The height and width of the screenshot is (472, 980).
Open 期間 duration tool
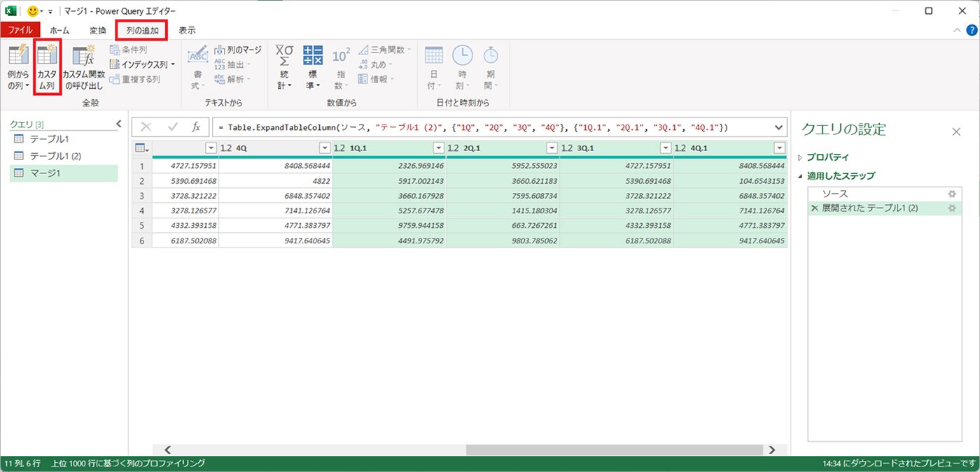(x=491, y=67)
